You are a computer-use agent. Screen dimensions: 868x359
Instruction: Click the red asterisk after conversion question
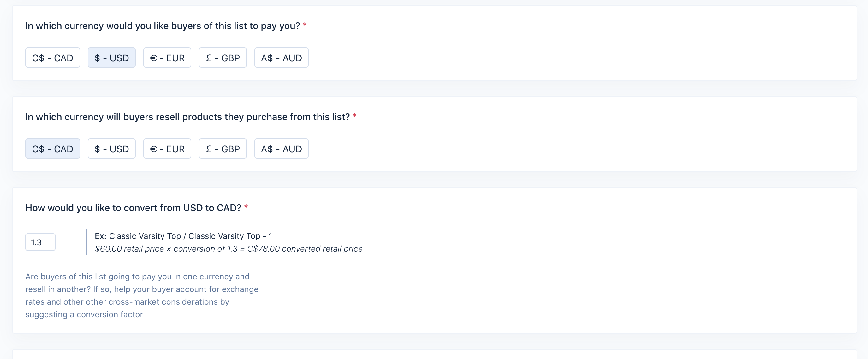(x=246, y=207)
